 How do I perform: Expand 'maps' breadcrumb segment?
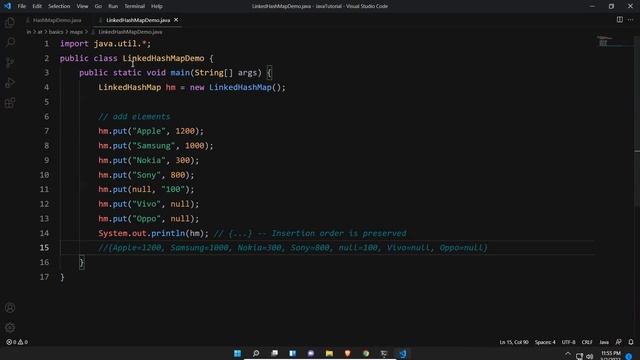[76, 32]
